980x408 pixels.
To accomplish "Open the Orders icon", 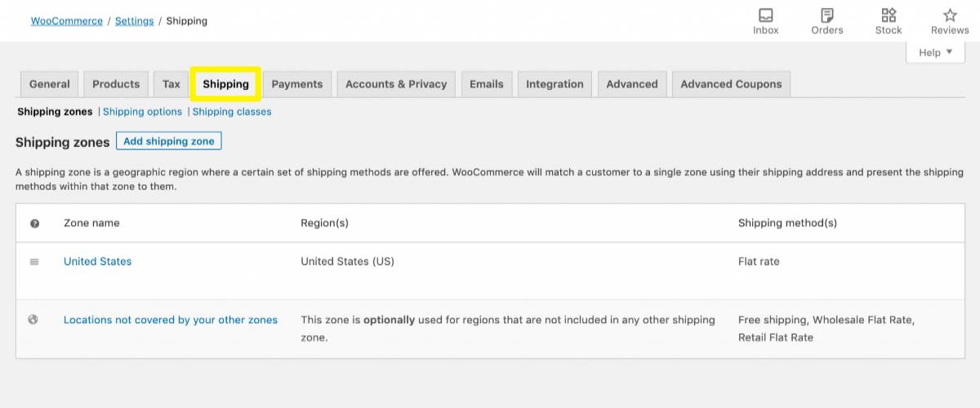I will tap(826, 16).
